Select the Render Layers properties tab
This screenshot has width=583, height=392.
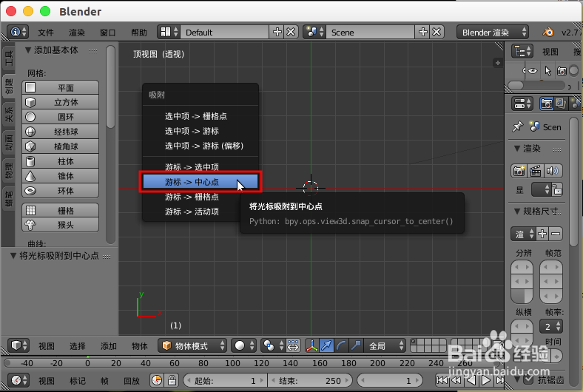coord(560,104)
